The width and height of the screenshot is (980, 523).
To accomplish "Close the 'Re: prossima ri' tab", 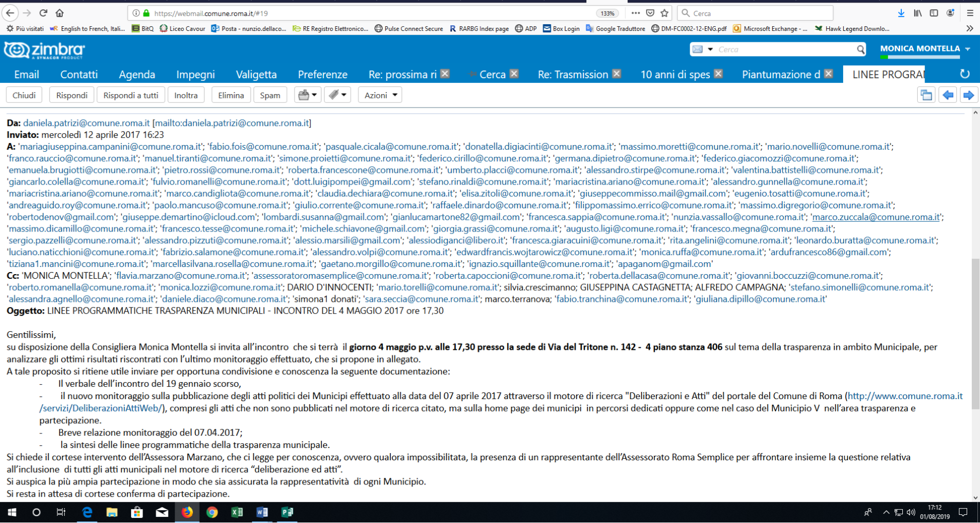I will (x=446, y=74).
